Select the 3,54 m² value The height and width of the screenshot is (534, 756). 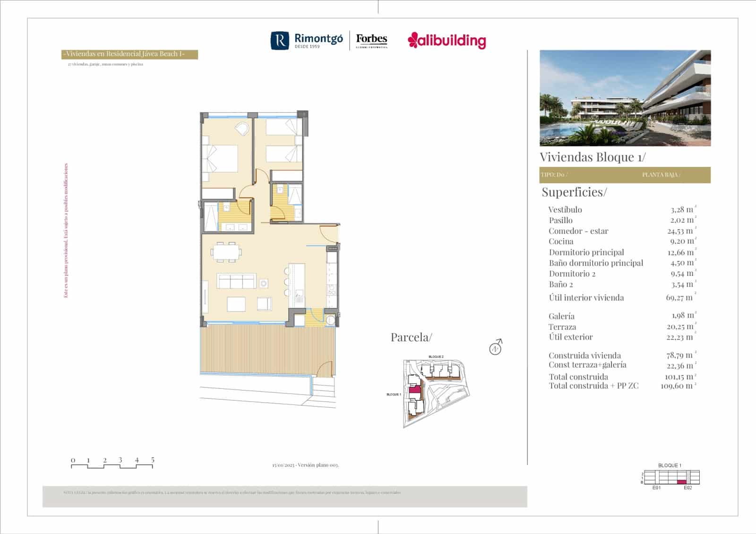point(683,284)
